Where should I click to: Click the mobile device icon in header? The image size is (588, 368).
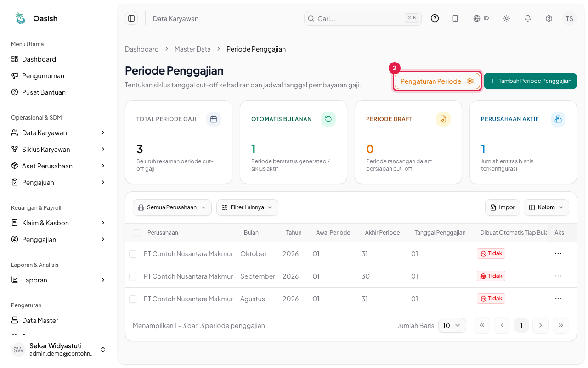point(455,18)
